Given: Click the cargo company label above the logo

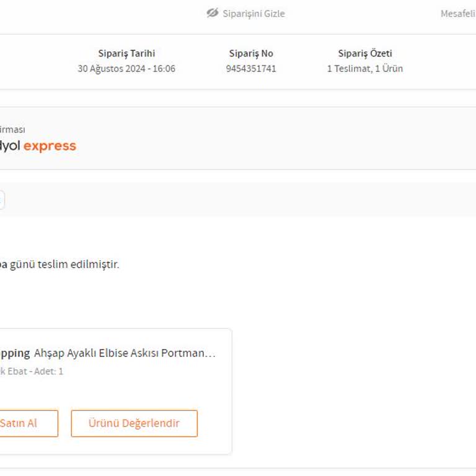Looking at the screenshot, I should 12,130.
